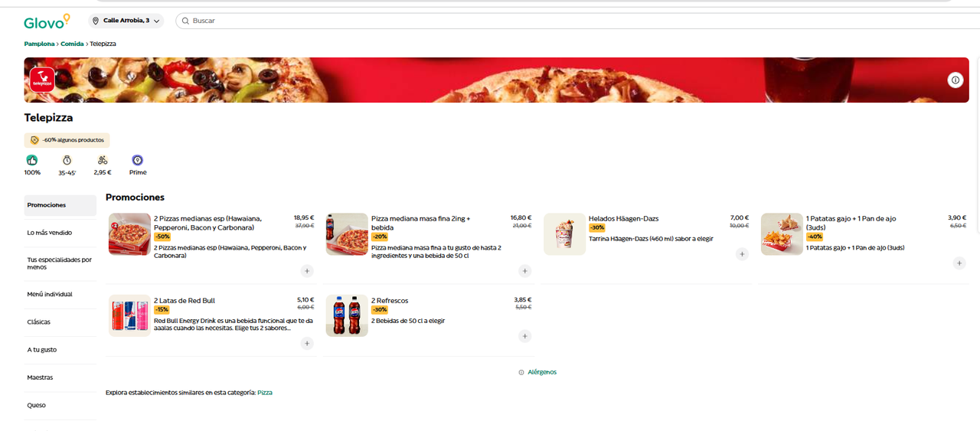Select Tus especialidades por menos category

coord(60,263)
